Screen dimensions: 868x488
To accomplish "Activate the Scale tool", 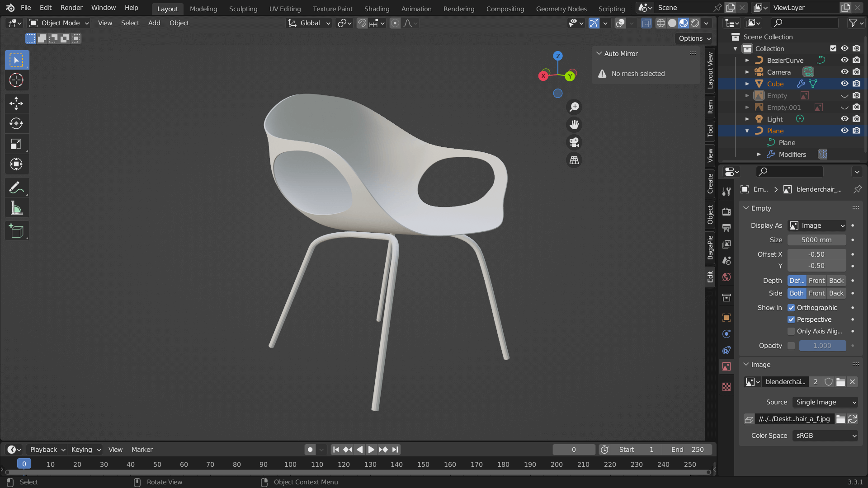I will tap(16, 144).
